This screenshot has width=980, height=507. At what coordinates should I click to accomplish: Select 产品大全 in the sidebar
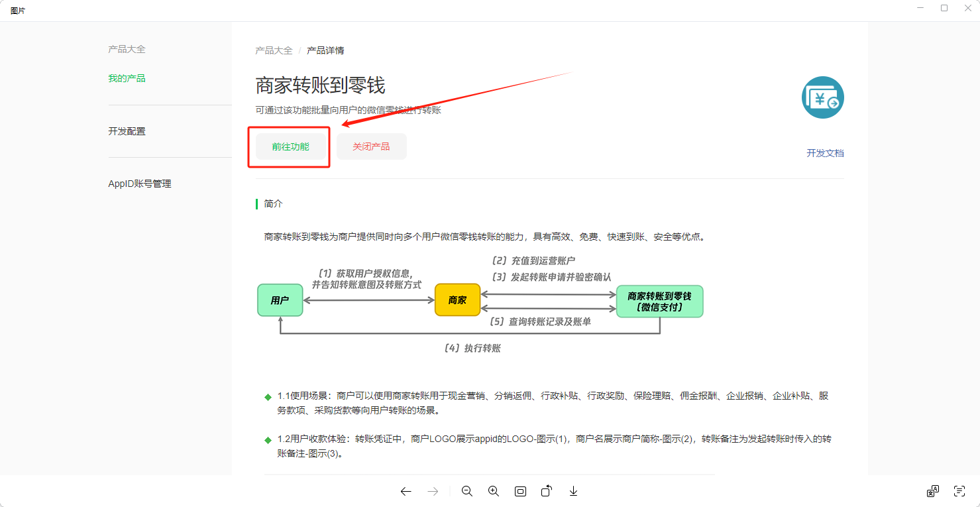[127, 49]
